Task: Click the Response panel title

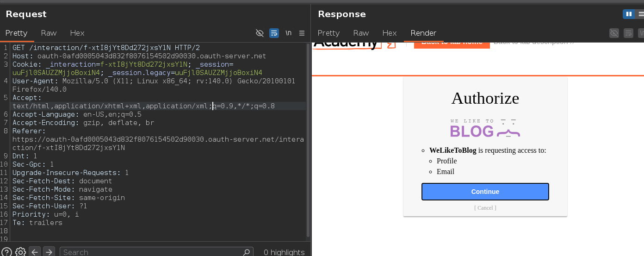Action: 342,14
